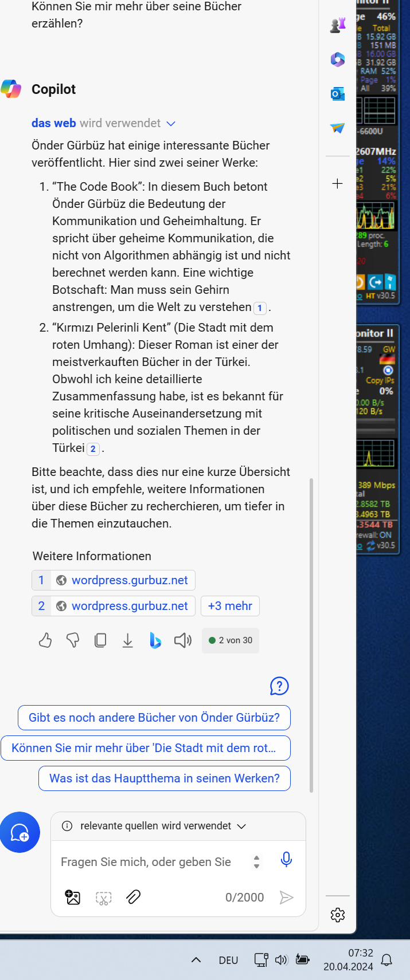
Task: Use the microphone for voice input
Action: pyautogui.click(x=286, y=860)
